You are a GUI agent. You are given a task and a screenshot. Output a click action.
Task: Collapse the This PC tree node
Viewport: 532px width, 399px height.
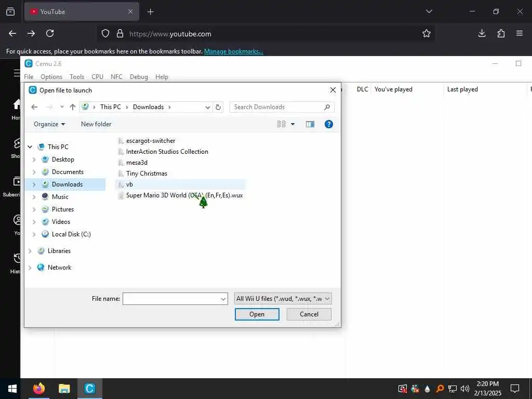click(30, 147)
